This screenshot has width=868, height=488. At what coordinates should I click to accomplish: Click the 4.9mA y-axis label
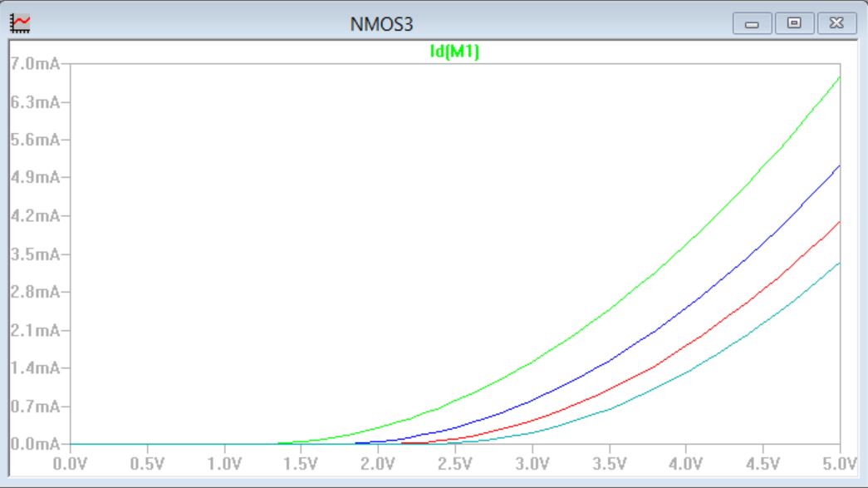coord(36,177)
